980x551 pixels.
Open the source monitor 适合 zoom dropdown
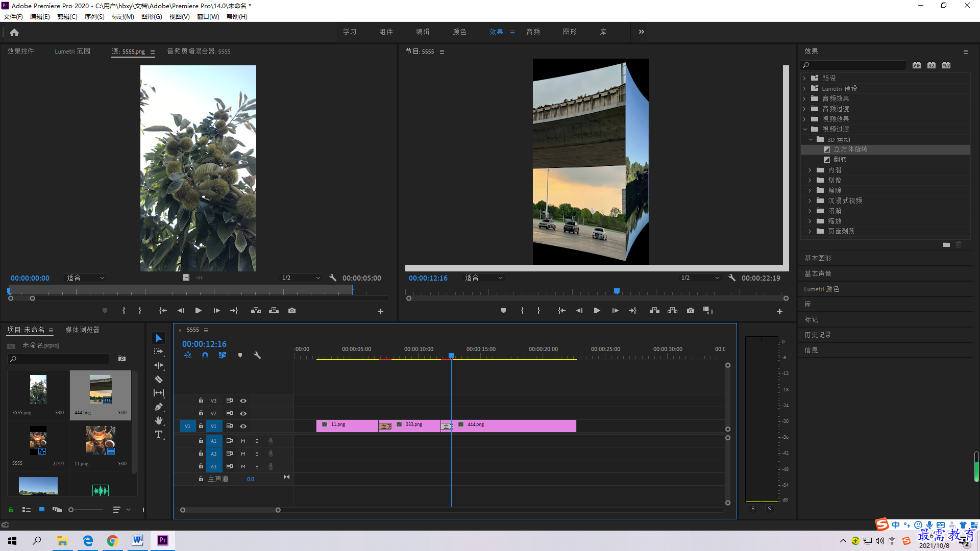point(85,278)
